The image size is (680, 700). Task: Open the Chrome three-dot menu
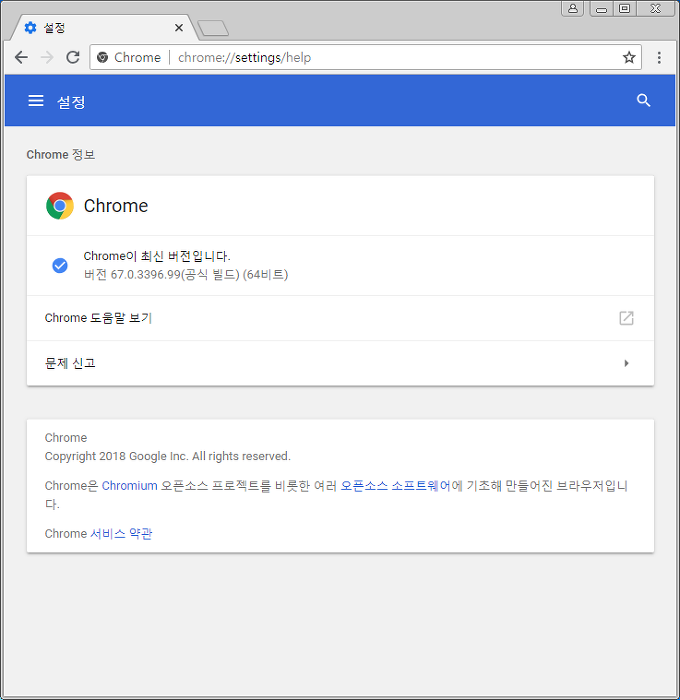point(659,57)
